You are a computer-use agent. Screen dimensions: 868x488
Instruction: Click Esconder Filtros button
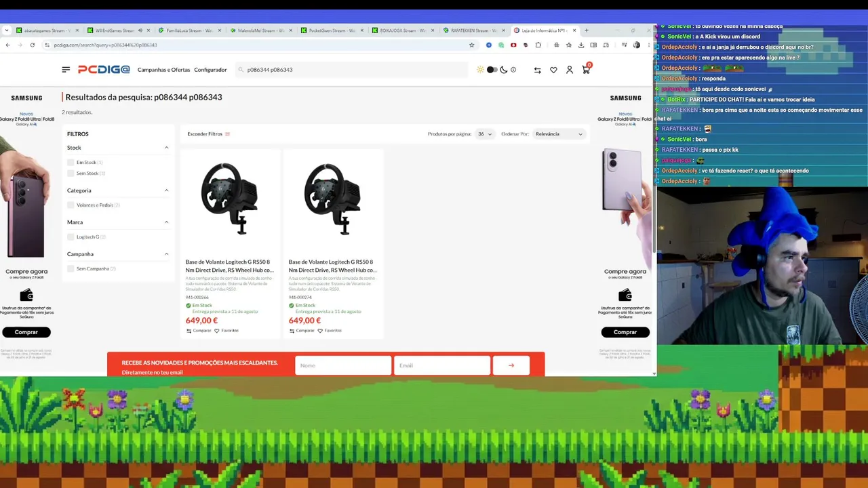[209, 134]
